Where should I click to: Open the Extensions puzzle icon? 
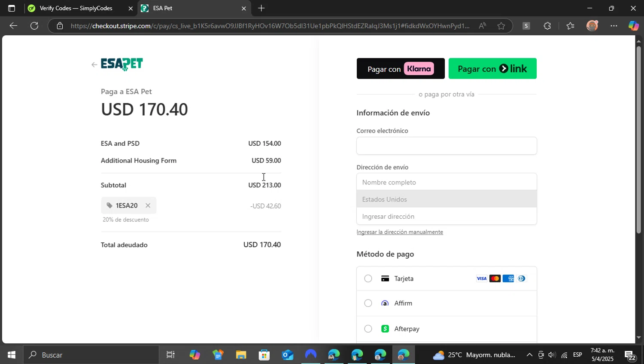click(547, 26)
